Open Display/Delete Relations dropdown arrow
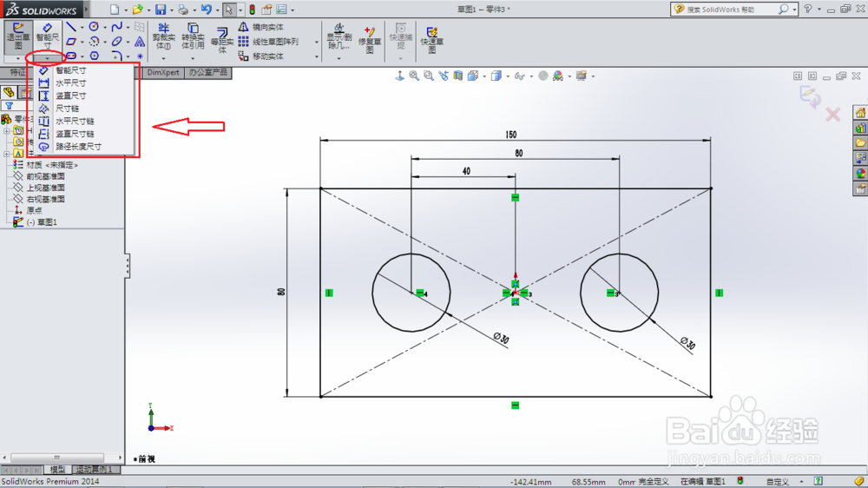Viewport: 868px width, 488px height. pos(339,58)
